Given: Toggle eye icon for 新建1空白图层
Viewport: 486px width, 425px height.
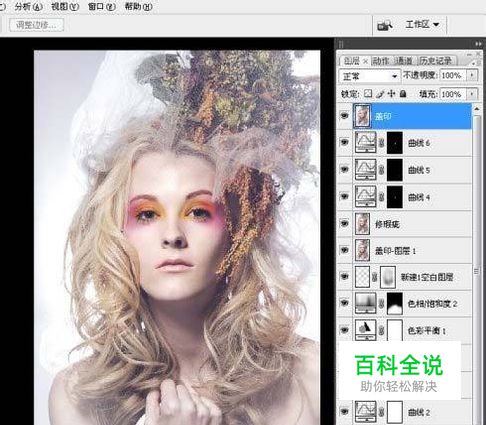Looking at the screenshot, I should pyautogui.click(x=344, y=276).
